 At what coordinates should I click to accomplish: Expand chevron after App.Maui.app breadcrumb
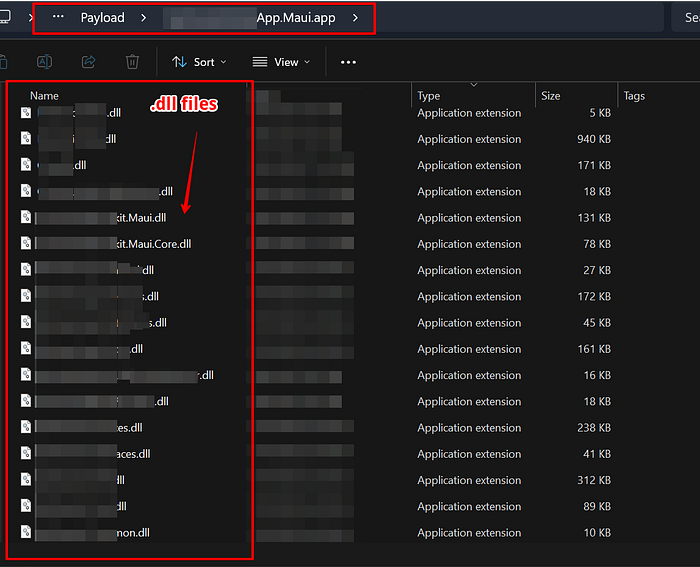pyautogui.click(x=355, y=18)
